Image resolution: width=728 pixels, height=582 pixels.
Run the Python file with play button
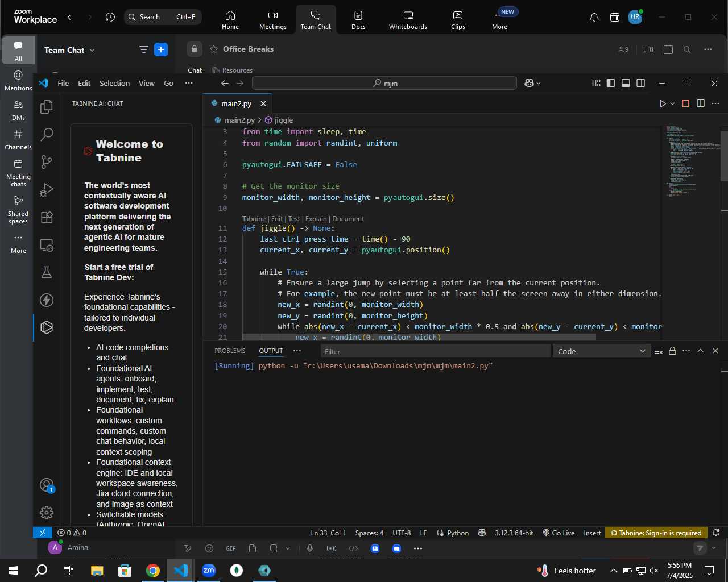click(663, 103)
